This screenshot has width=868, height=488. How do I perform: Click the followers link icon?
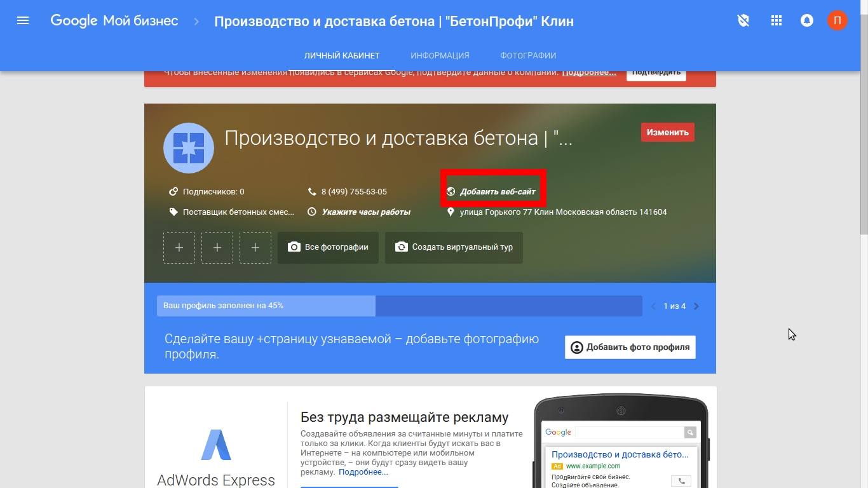tap(173, 191)
